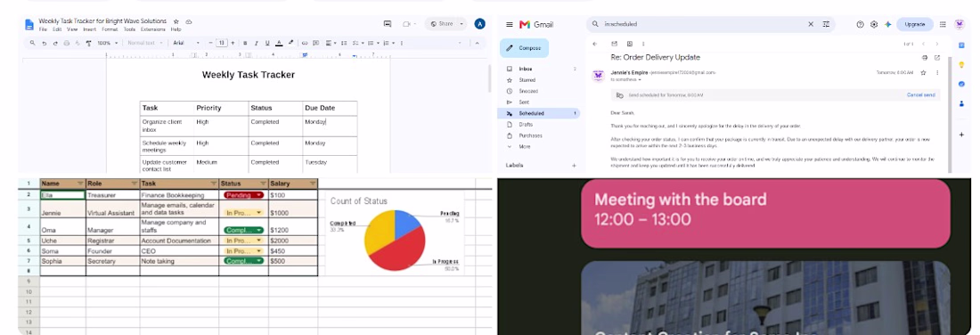Toggle italic formatting in Docs
Image resolution: width=980 pixels, height=335 pixels.
(x=257, y=43)
